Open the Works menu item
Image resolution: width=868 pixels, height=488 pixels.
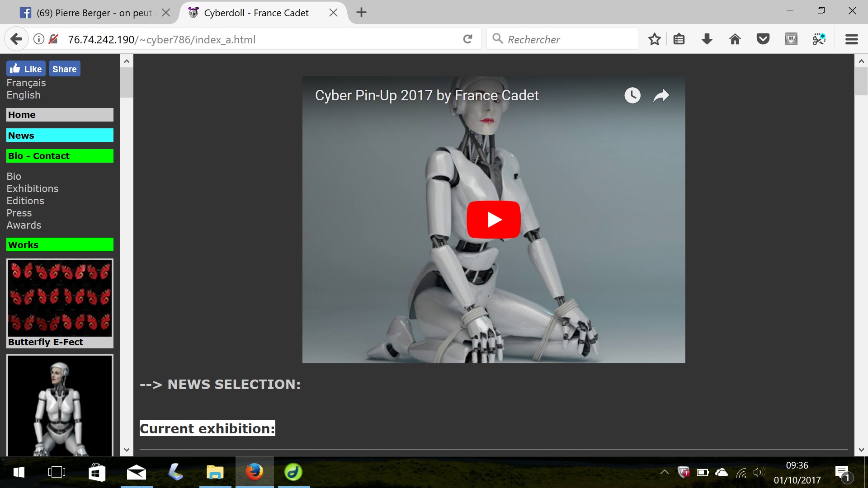[x=60, y=245]
